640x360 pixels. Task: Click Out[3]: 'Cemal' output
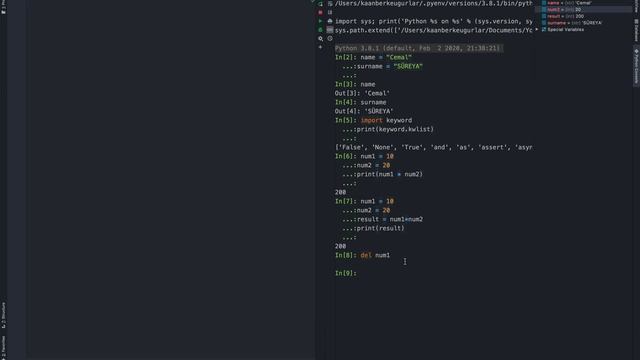(x=362, y=93)
